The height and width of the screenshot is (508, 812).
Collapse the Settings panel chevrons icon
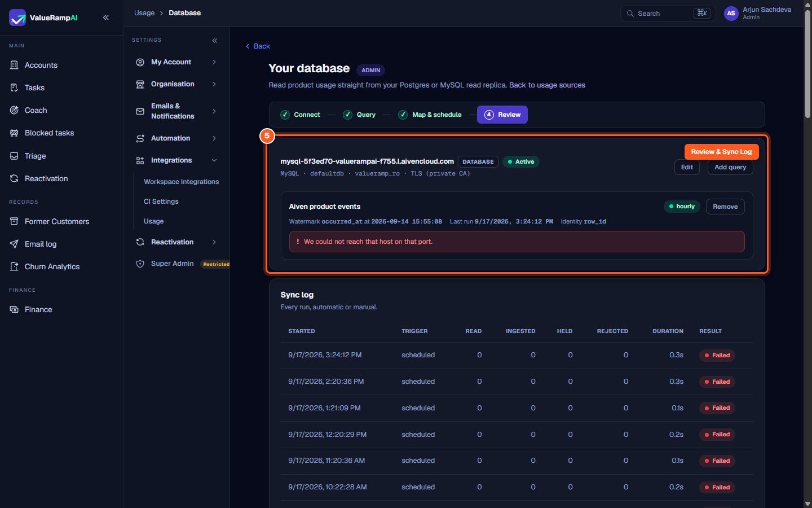215,41
